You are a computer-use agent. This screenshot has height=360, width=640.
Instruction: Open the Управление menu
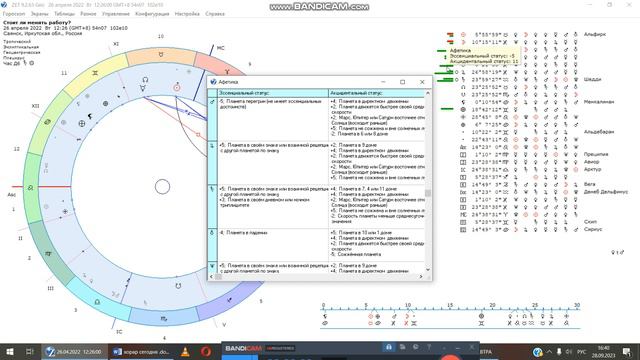coord(116,14)
